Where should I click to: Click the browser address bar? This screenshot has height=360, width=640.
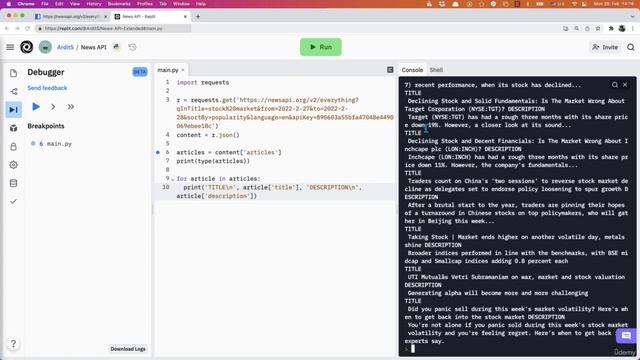pyautogui.click(x=113, y=29)
